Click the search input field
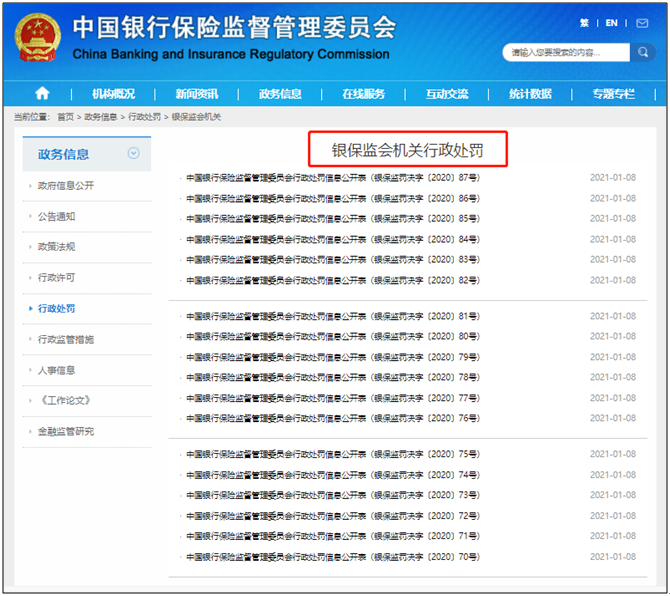 [x=566, y=52]
